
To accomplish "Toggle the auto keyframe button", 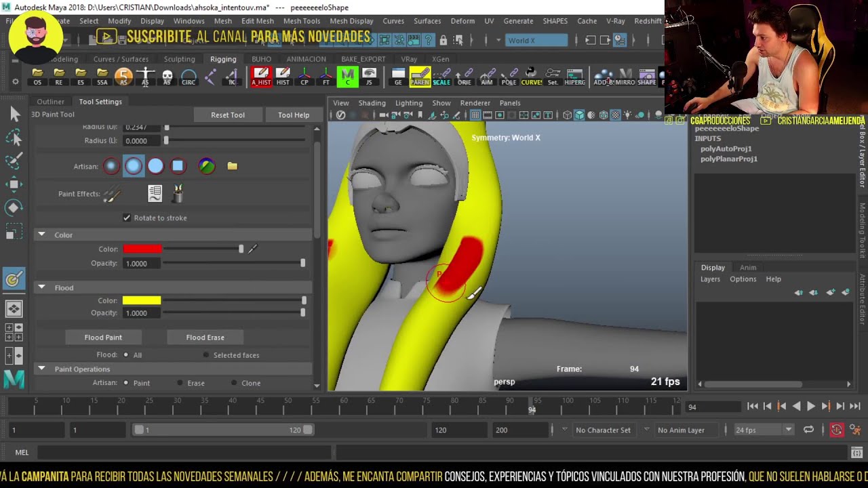I will [x=837, y=430].
